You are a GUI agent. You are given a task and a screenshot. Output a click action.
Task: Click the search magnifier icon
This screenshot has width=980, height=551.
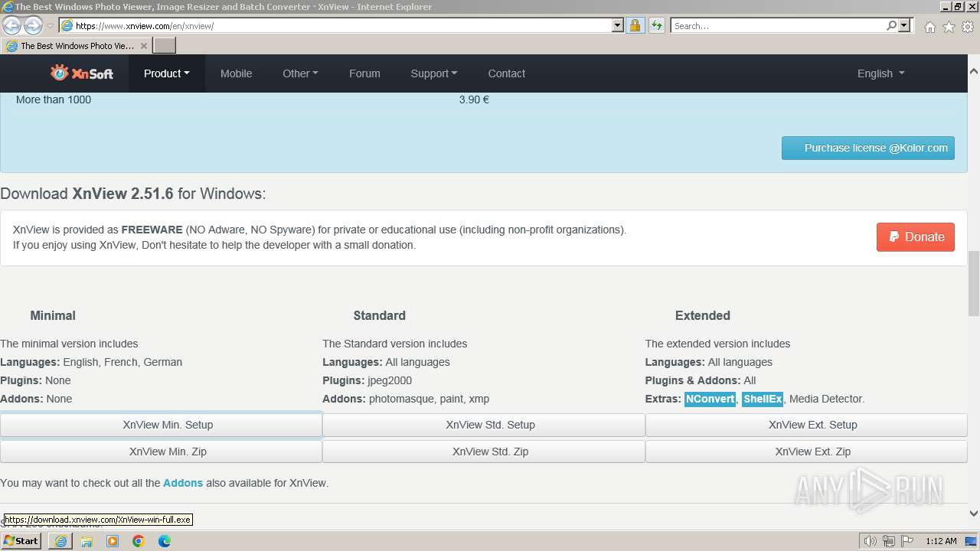click(x=891, y=26)
